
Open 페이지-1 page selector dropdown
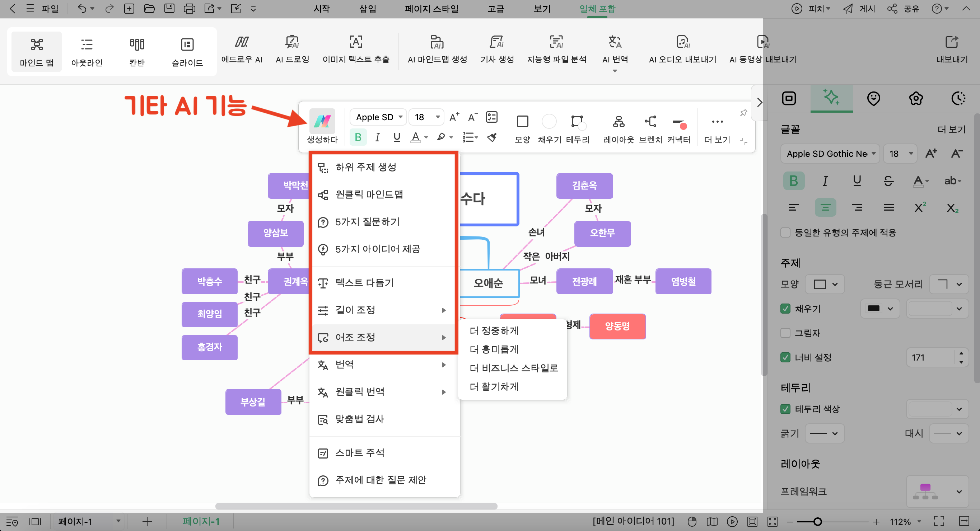pos(89,522)
